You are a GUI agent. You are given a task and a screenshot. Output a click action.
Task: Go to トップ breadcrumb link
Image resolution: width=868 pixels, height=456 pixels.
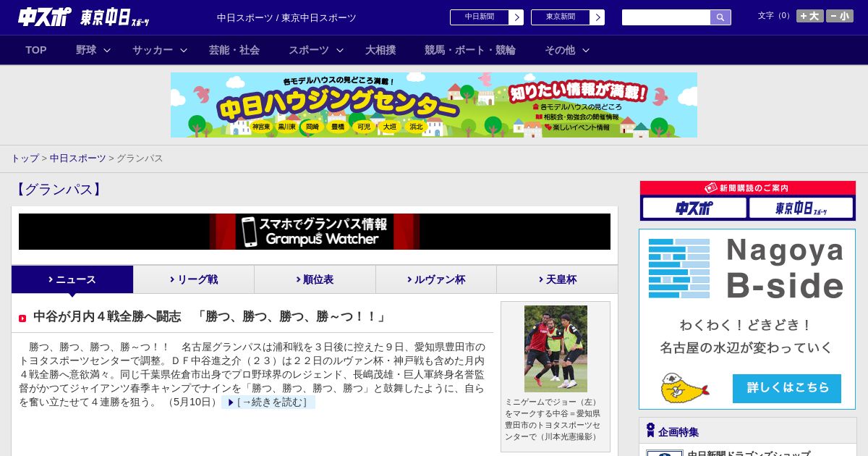pyautogui.click(x=25, y=158)
